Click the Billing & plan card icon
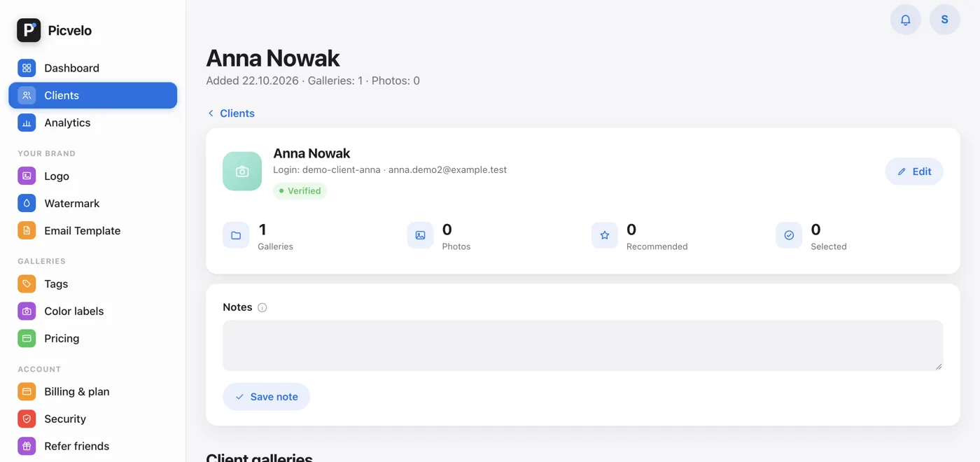The height and width of the screenshot is (462, 980). click(27, 391)
